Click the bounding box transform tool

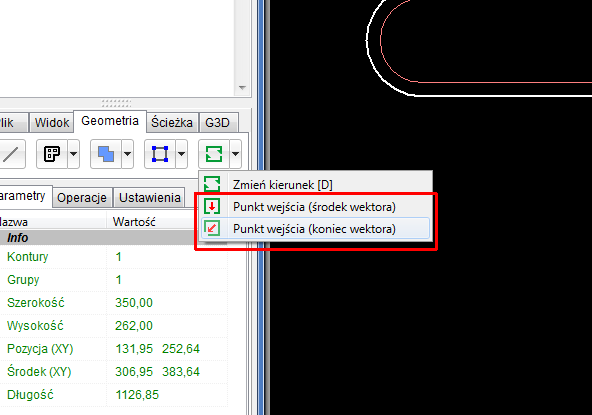(x=160, y=154)
